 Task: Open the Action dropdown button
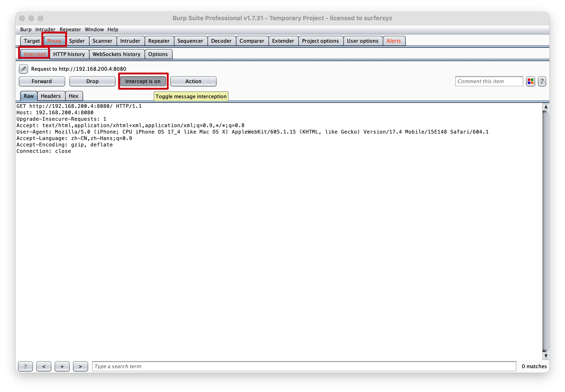tap(193, 81)
